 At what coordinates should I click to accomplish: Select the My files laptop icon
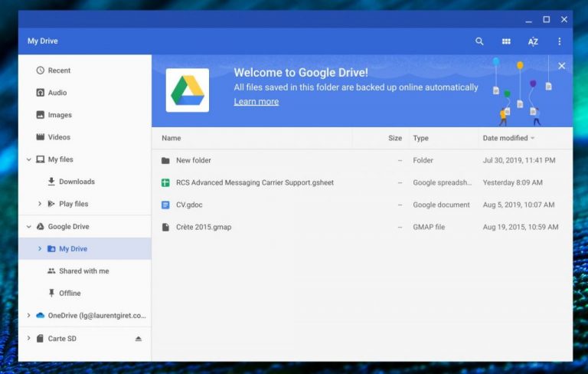(40, 159)
